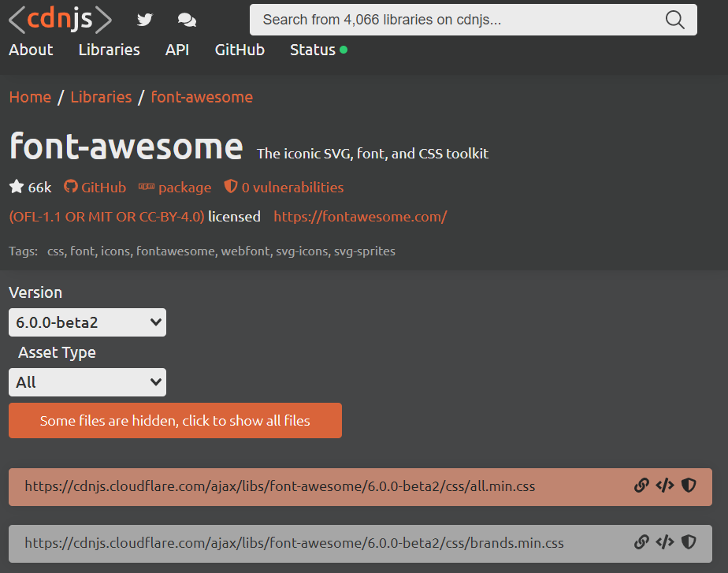Open the OFL-1.1 OR MIT license link
728x573 pixels.
pos(107,217)
